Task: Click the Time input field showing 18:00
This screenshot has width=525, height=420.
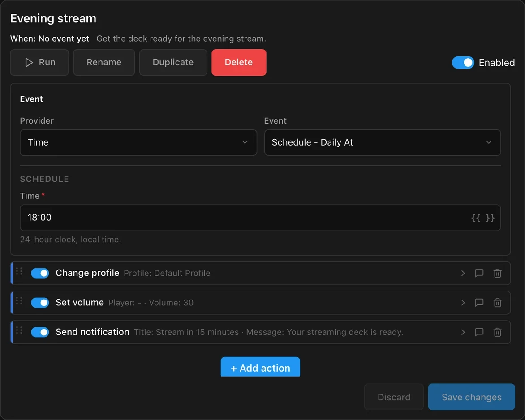Action: pos(260,218)
